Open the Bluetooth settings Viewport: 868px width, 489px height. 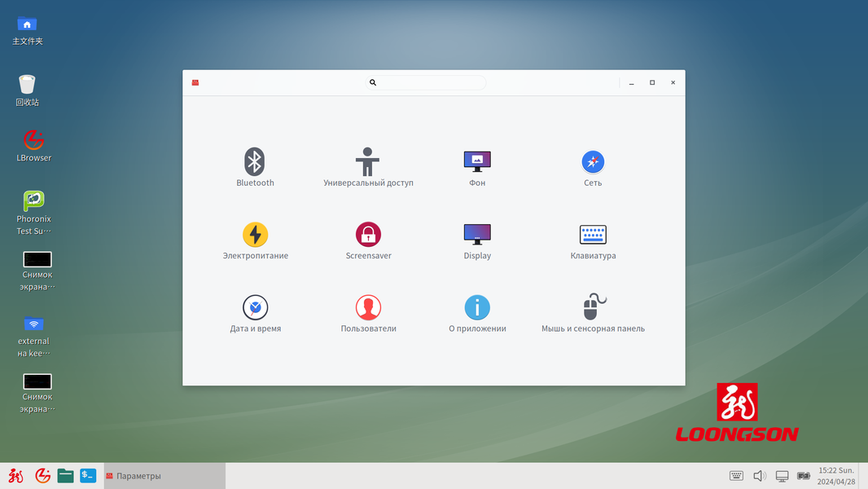tap(255, 167)
